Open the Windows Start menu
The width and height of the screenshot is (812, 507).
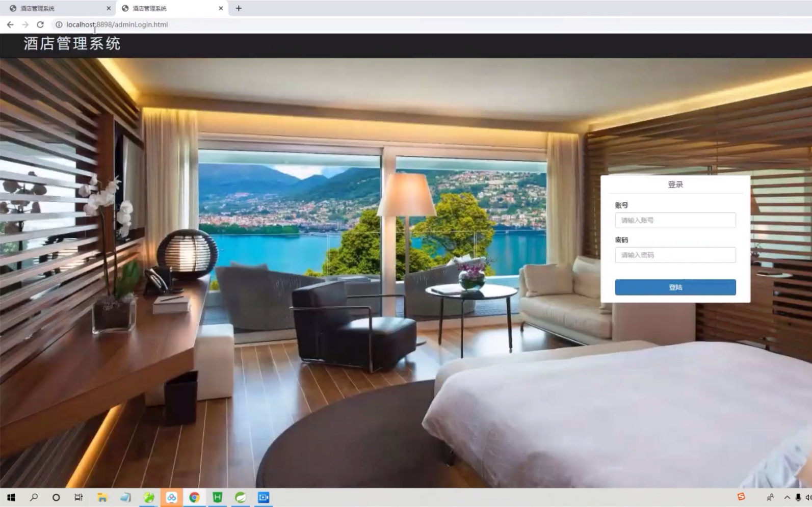click(x=11, y=497)
